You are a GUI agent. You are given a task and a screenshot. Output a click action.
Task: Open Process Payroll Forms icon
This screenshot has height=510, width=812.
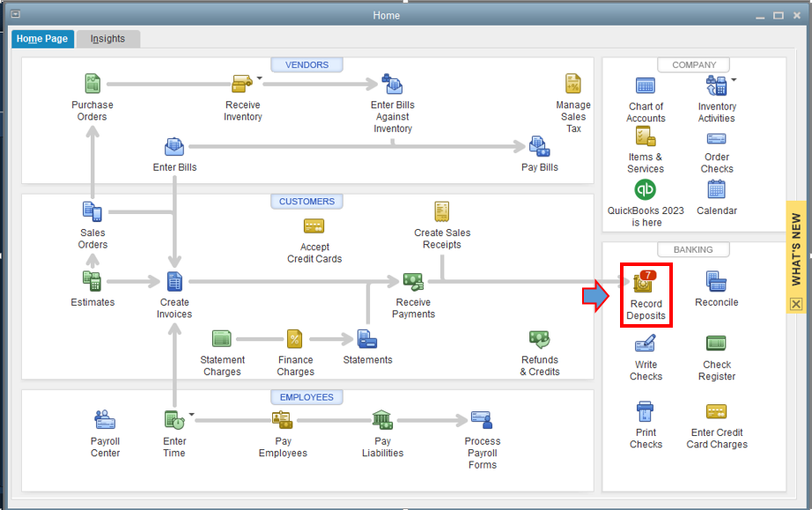click(482, 420)
